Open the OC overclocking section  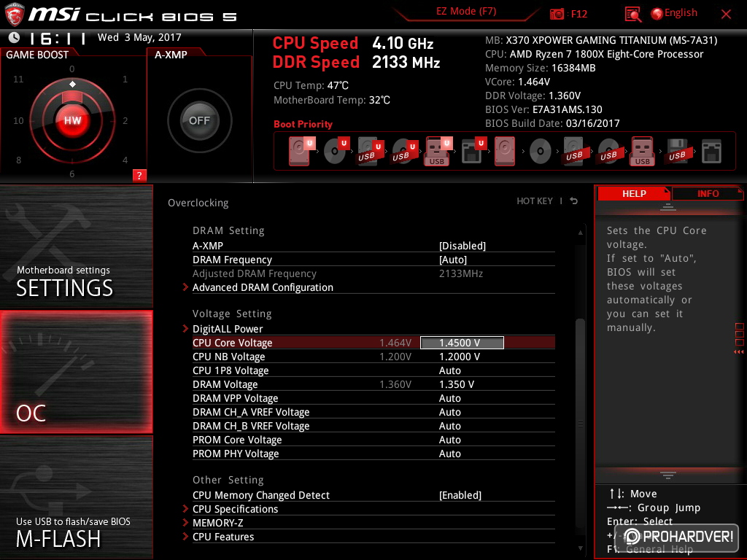(76, 373)
